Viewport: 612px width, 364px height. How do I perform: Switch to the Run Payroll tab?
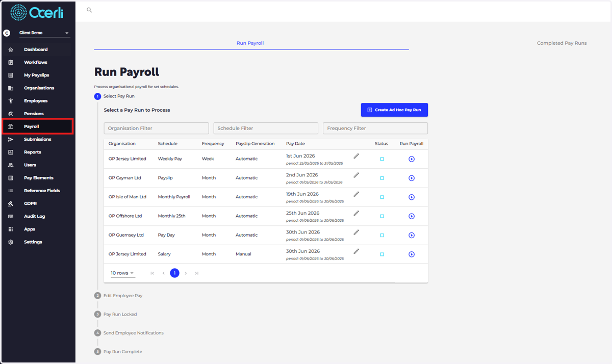[x=250, y=43]
